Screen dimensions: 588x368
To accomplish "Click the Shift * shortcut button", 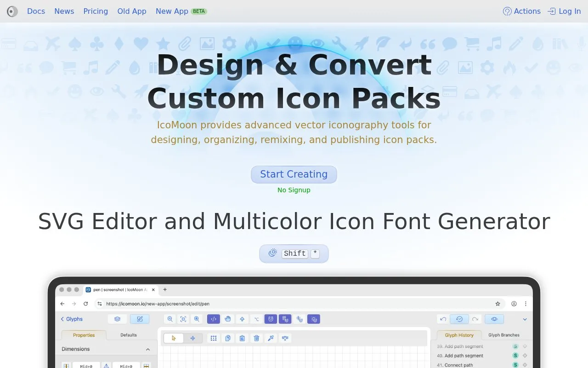I will [x=294, y=253].
